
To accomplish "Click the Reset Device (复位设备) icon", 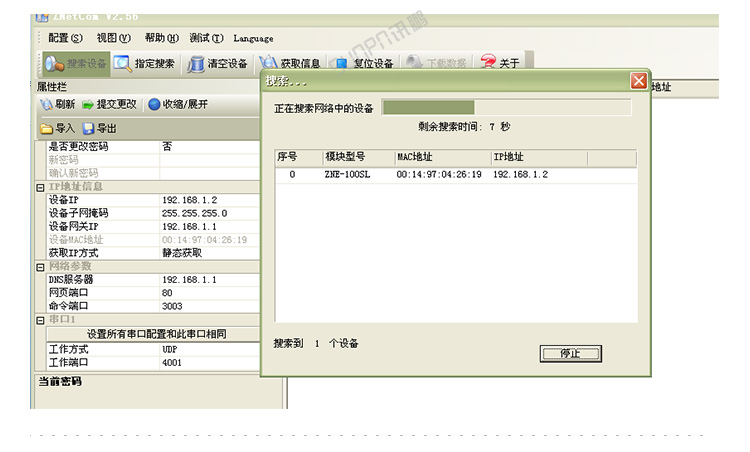I will (342, 64).
